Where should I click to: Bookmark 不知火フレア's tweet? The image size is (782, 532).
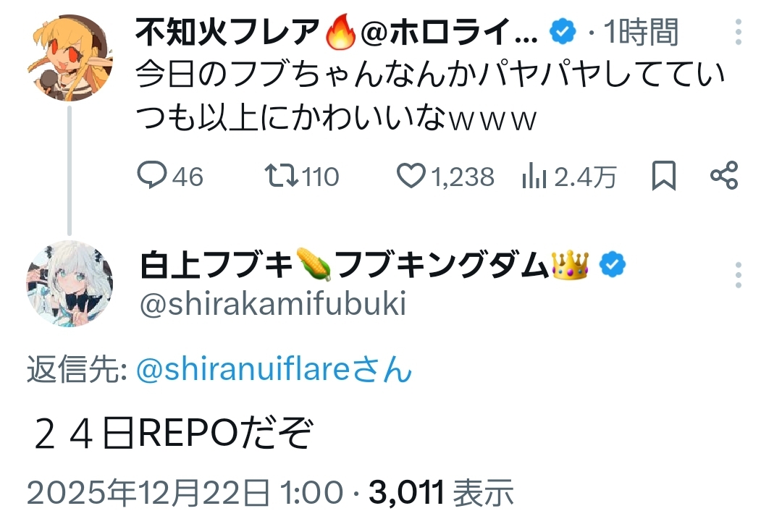663,177
